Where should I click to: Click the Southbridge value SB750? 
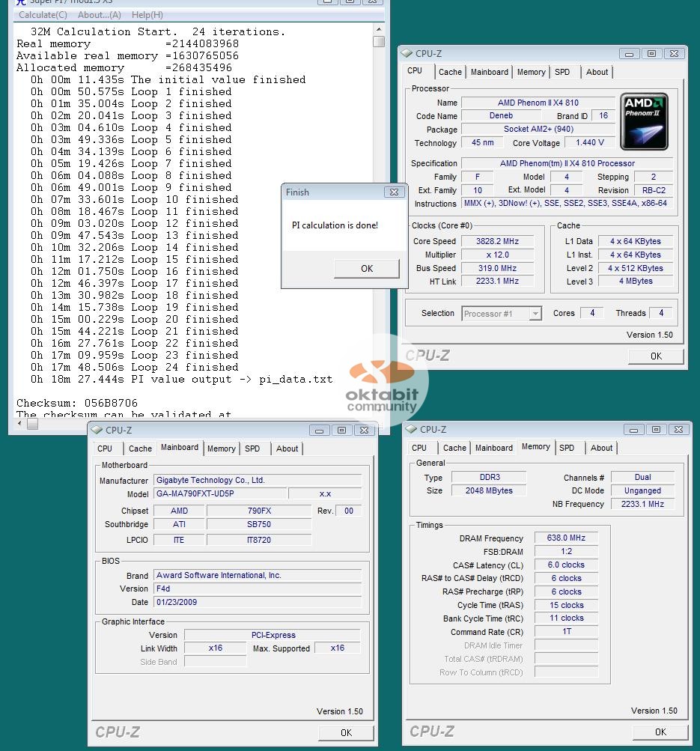tap(259, 524)
